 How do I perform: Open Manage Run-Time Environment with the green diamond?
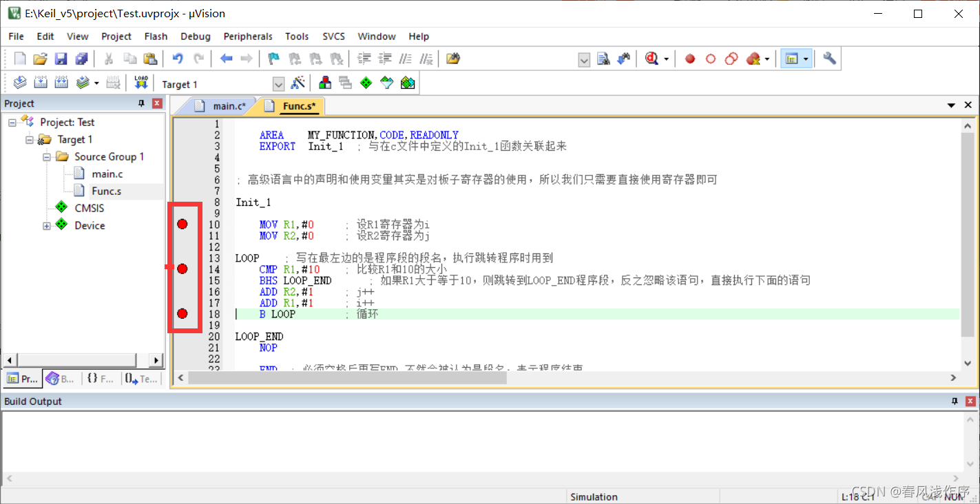point(366,83)
